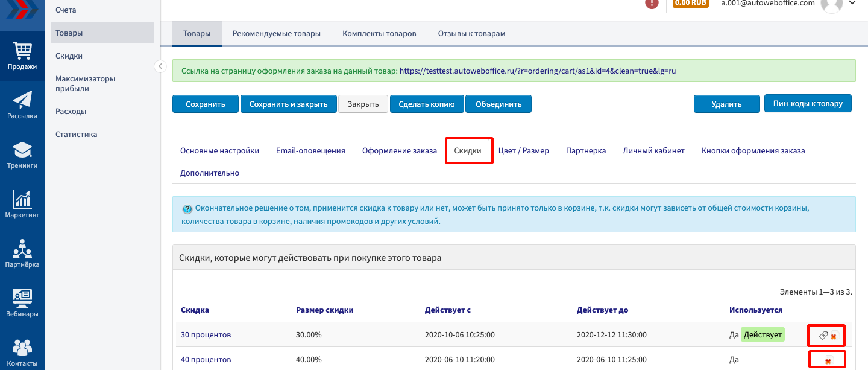
Task: Open the Продажи section in sidebar
Action: 22,56
